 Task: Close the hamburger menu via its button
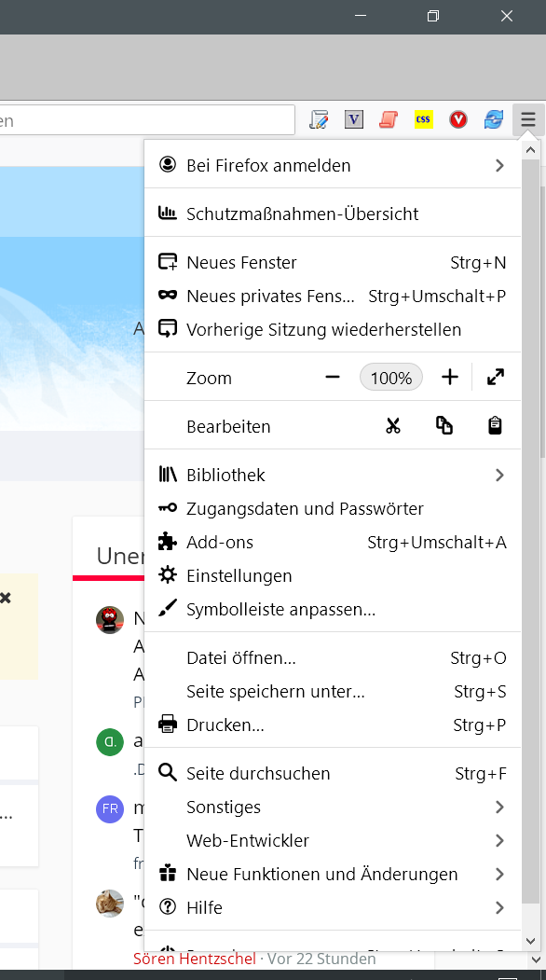pyautogui.click(x=528, y=119)
